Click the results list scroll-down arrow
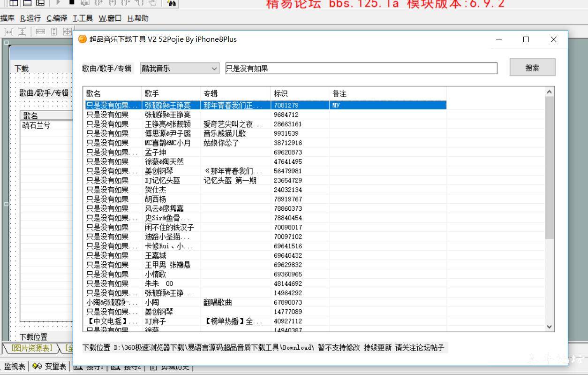Image resolution: width=588 pixels, height=375 pixels. pyautogui.click(x=550, y=327)
